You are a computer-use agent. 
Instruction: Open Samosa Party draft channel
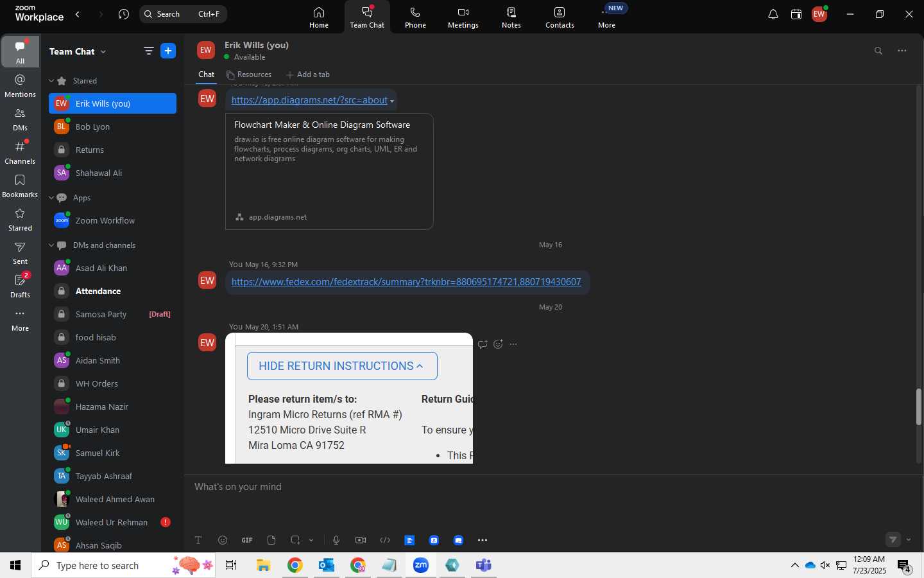112,314
